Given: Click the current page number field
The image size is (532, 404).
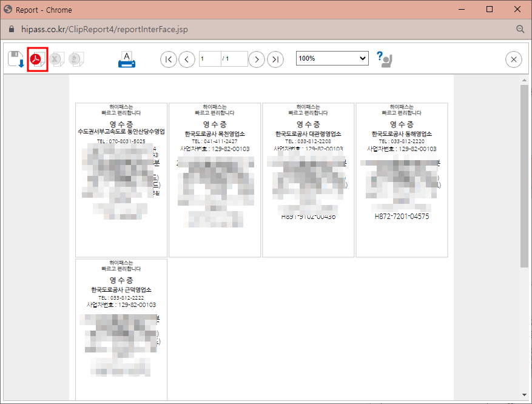Looking at the screenshot, I should click(x=210, y=59).
